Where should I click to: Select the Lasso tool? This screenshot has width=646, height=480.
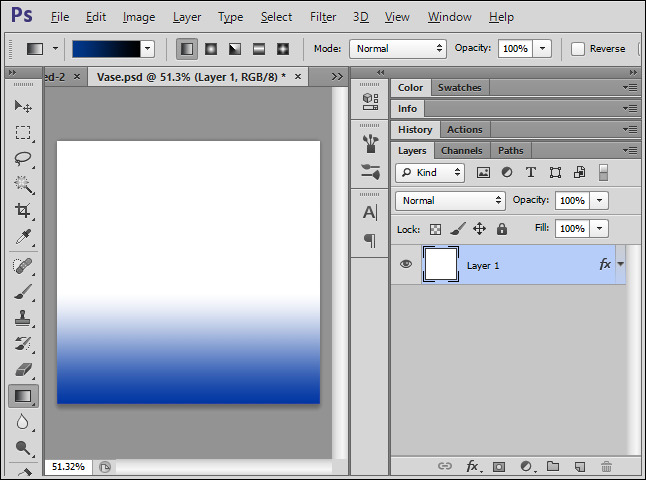point(23,158)
